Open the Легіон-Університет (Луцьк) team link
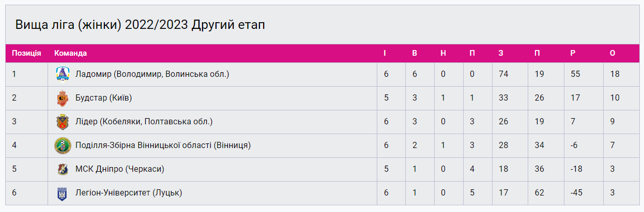Viewport: 644px width, 212px height. (x=128, y=193)
